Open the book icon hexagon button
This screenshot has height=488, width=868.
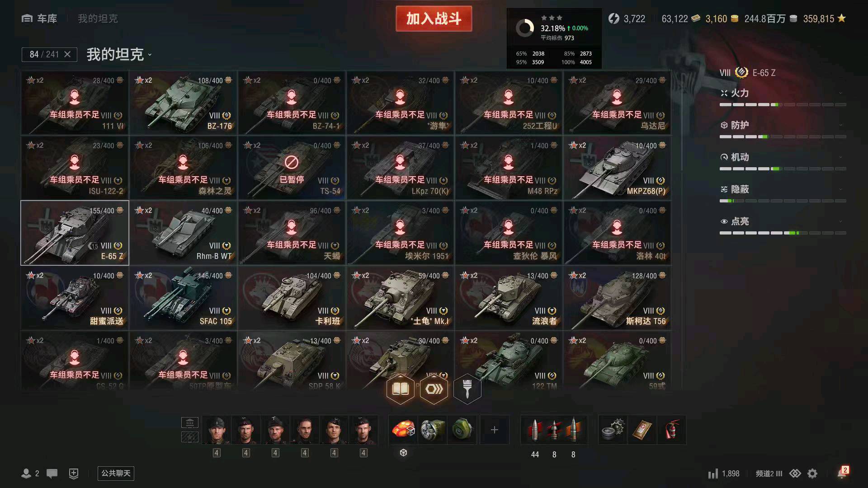click(x=401, y=389)
